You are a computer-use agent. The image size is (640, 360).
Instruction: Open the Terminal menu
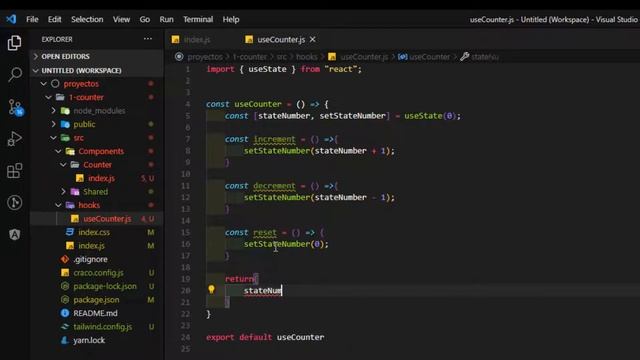(x=198, y=19)
